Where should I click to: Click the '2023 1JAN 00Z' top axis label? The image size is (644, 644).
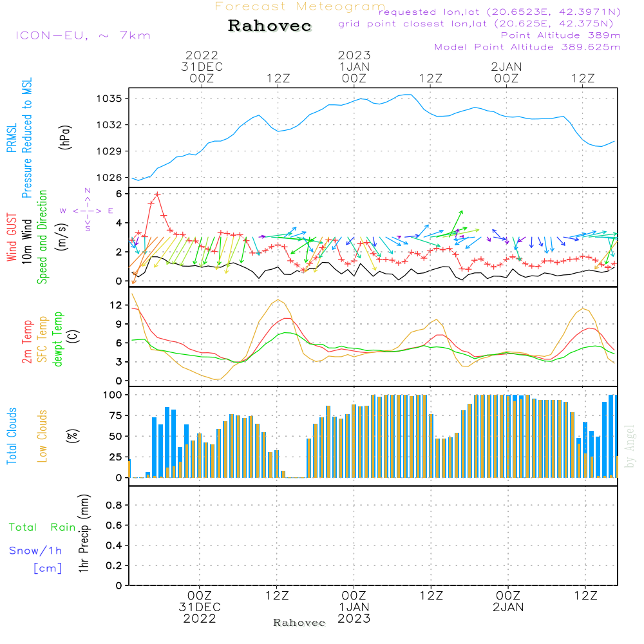coord(354,66)
